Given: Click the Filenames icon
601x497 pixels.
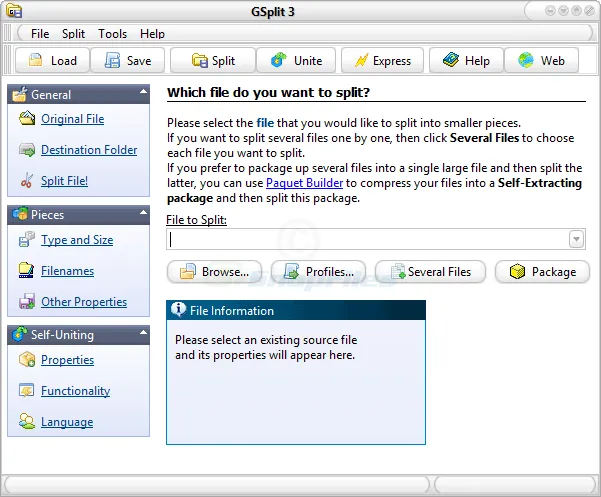Looking at the screenshot, I should pos(26,271).
